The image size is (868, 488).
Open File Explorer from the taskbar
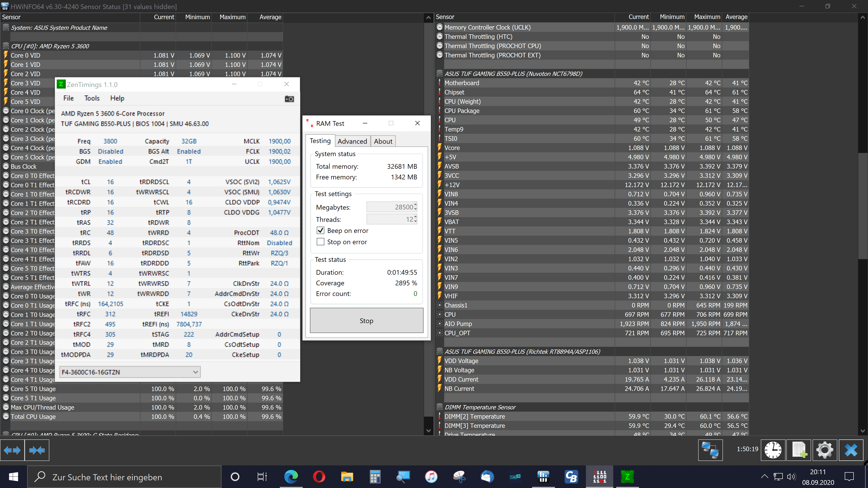[347, 477]
